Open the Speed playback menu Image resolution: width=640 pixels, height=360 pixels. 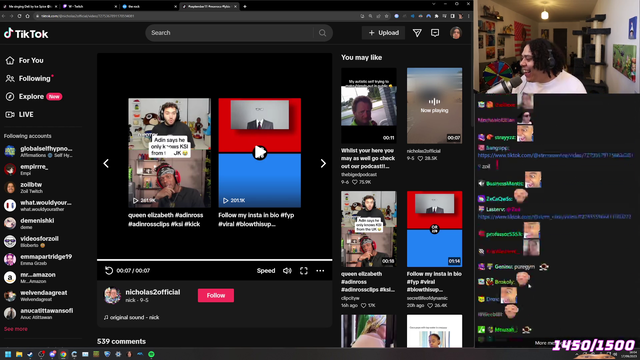pyautogui.click(x=266, y=271)
